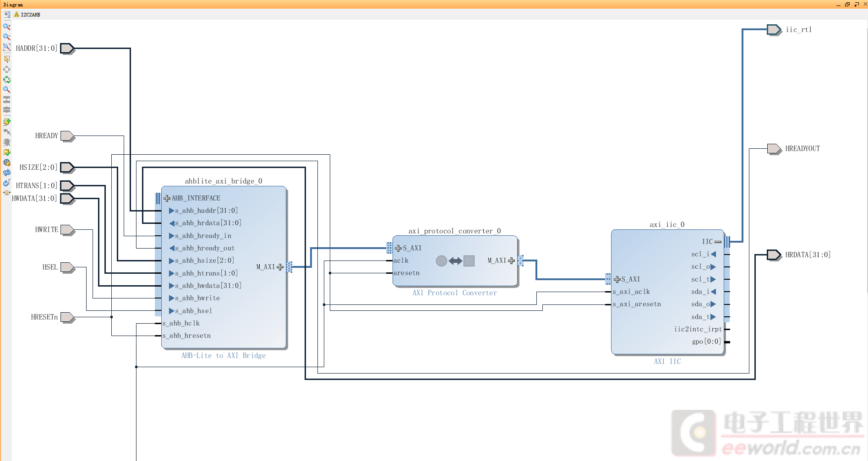The height and width of the screenshot is (461, 868).
Task: Select the HRDATA[31:0] output port
Action: (x=774, y=255)
